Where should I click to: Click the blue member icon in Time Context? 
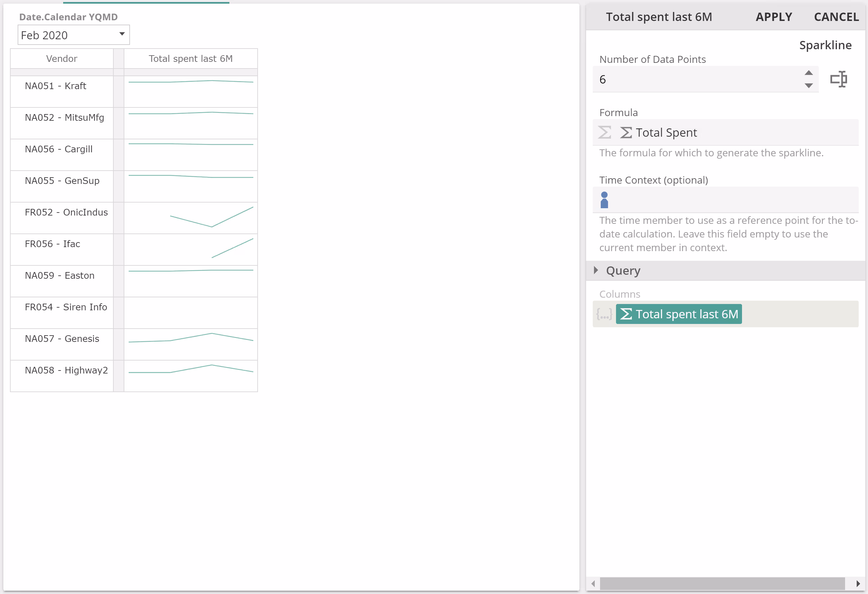(604, 200)
